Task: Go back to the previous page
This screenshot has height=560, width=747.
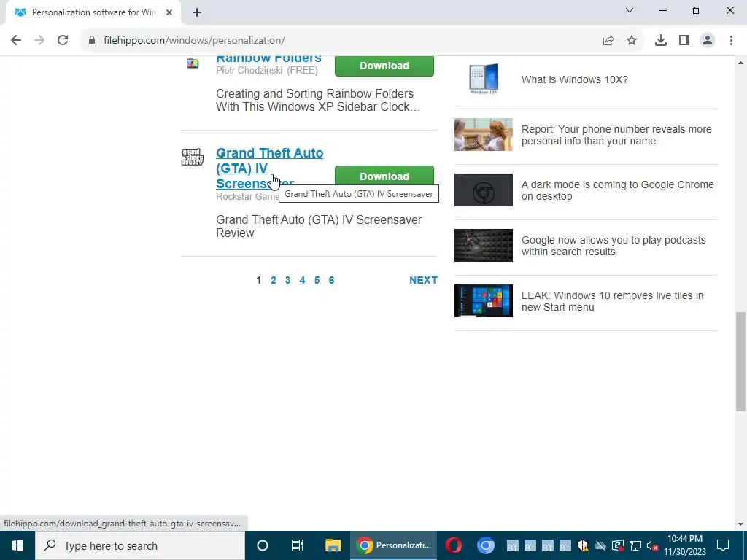Action: tap(16, 40)
